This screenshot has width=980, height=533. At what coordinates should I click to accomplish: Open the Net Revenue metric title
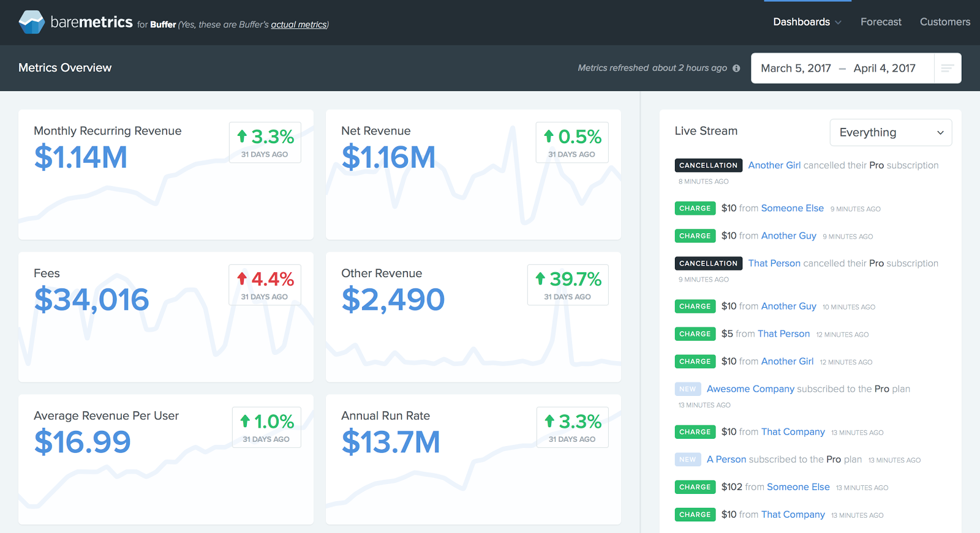376,131
